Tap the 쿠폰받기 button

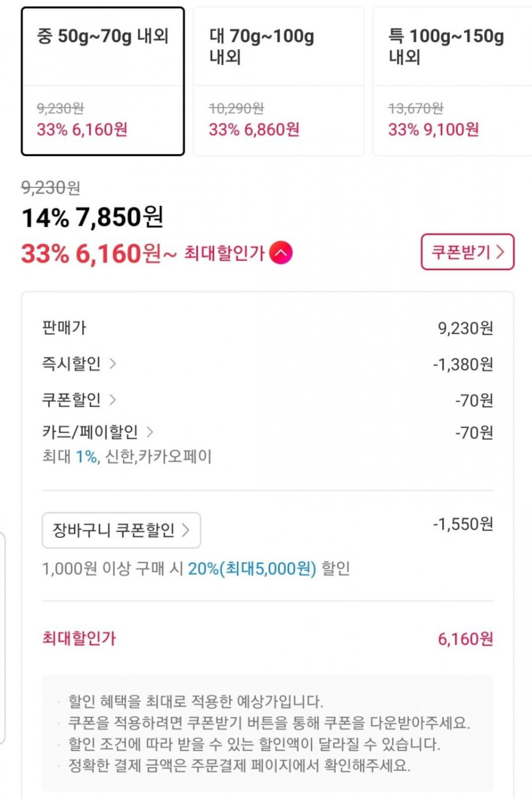click(x=467, y=252)
